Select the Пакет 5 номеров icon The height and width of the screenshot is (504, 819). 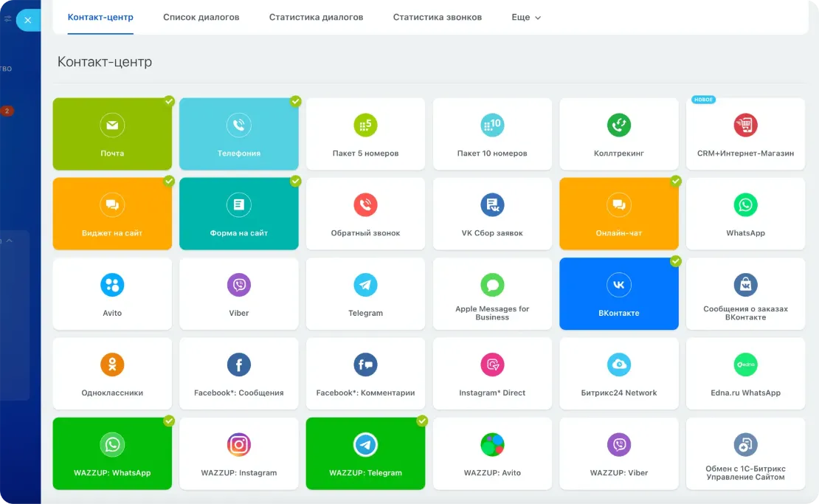[x=366, y=125]
